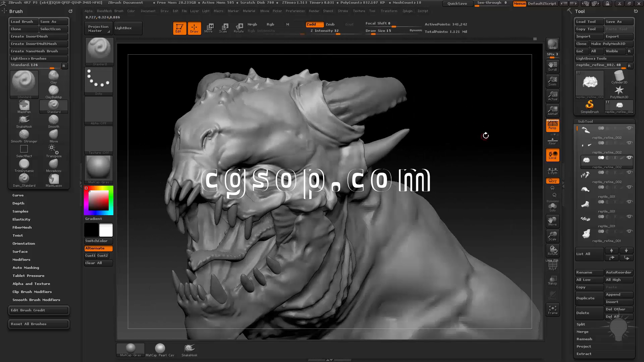This screenshot has height=362, width=644.
Task: Click the Duplicate subtool button
Action: (589, 298)
